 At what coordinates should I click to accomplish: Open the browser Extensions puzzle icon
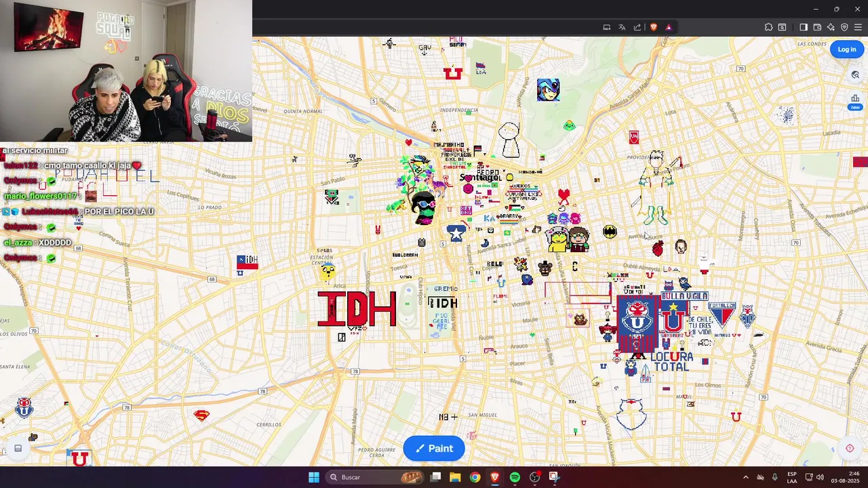pos(768,27)
